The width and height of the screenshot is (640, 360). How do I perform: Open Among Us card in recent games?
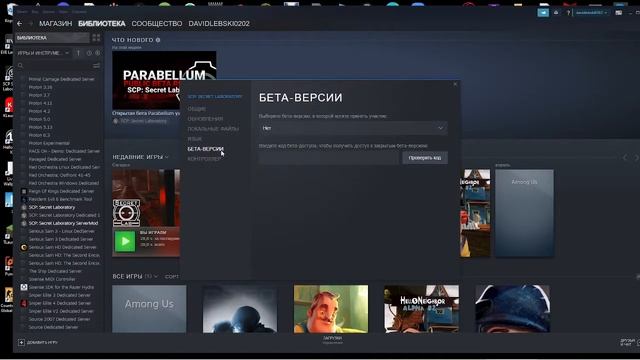coord(524,213)
